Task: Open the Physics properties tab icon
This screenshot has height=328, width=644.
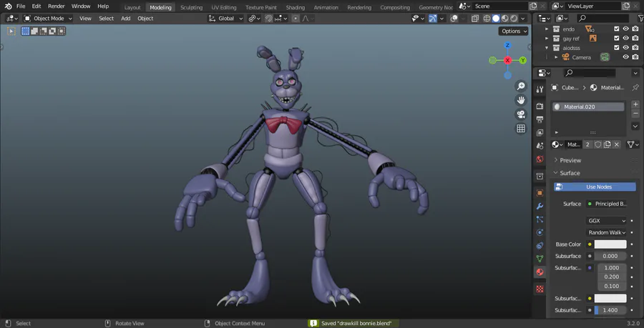Action: [x=540, y=232]
